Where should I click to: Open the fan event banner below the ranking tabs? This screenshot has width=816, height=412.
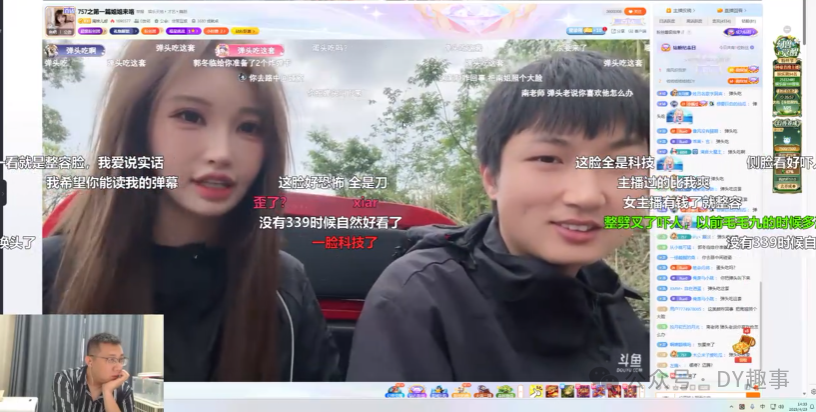click(708, 47)
